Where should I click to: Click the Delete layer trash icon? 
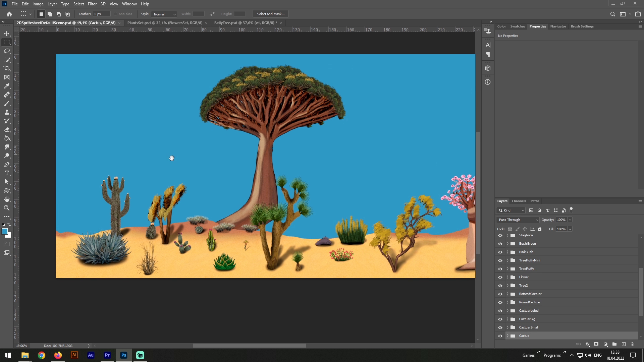pyautogui.click(x=632, y=344)
